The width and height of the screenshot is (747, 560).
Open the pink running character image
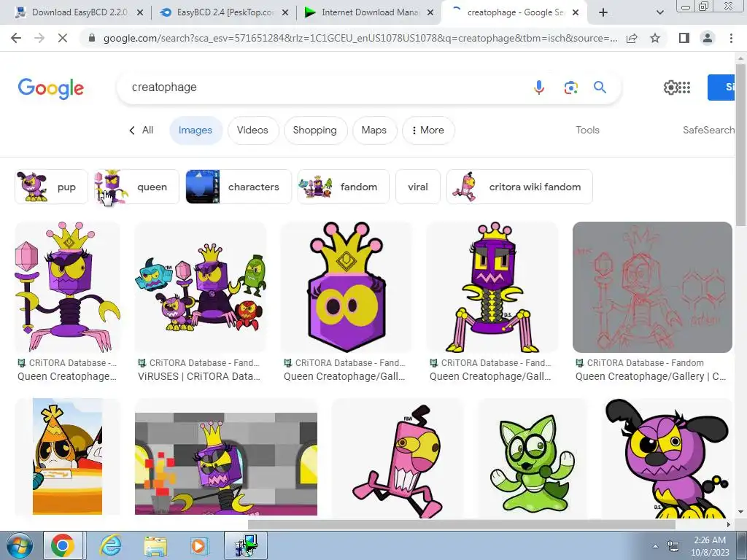[x=398, y=459]
